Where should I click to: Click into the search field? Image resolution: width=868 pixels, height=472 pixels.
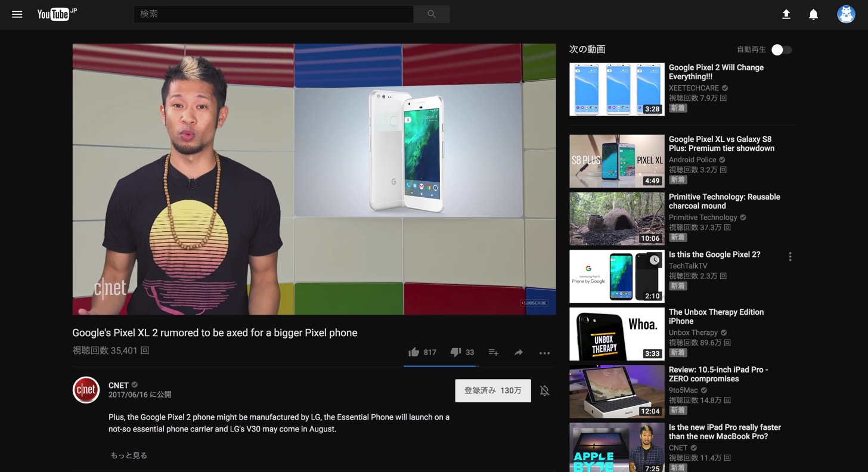pos(273,14)
